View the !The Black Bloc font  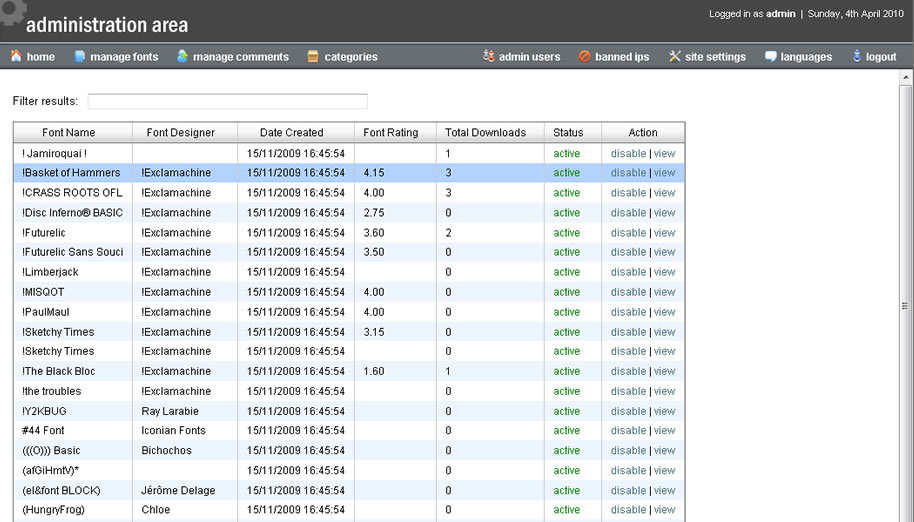coord(665,371)
